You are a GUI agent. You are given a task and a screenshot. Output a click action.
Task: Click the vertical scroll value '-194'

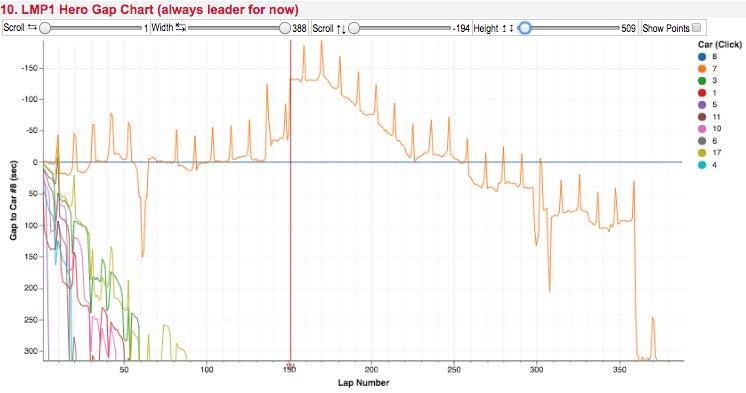coord(461,28)
